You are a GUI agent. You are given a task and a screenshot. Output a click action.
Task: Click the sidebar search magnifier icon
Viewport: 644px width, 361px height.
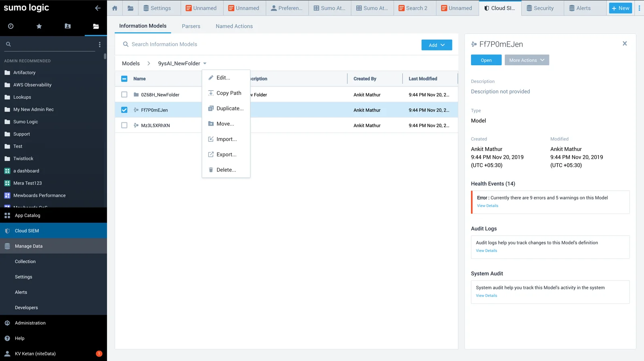[8, 44]
